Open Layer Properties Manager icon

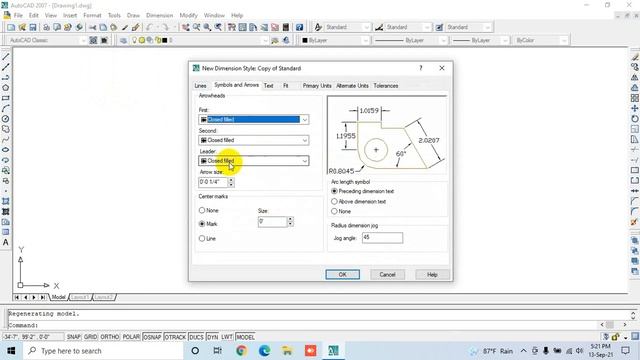(123, 40)
